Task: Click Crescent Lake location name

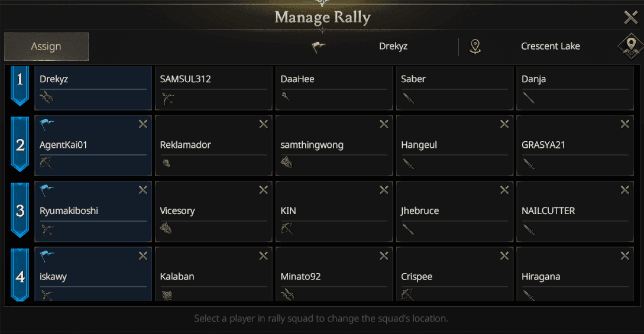Action: tap(550, 47)
